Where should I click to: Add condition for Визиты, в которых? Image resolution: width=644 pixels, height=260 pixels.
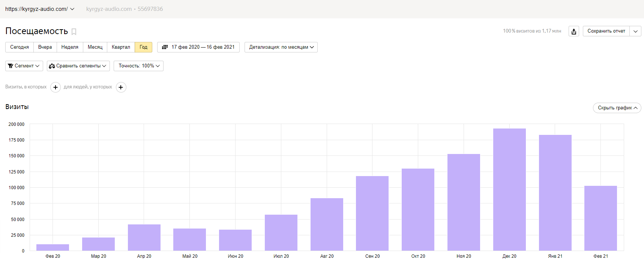click(x=56, y=87)
